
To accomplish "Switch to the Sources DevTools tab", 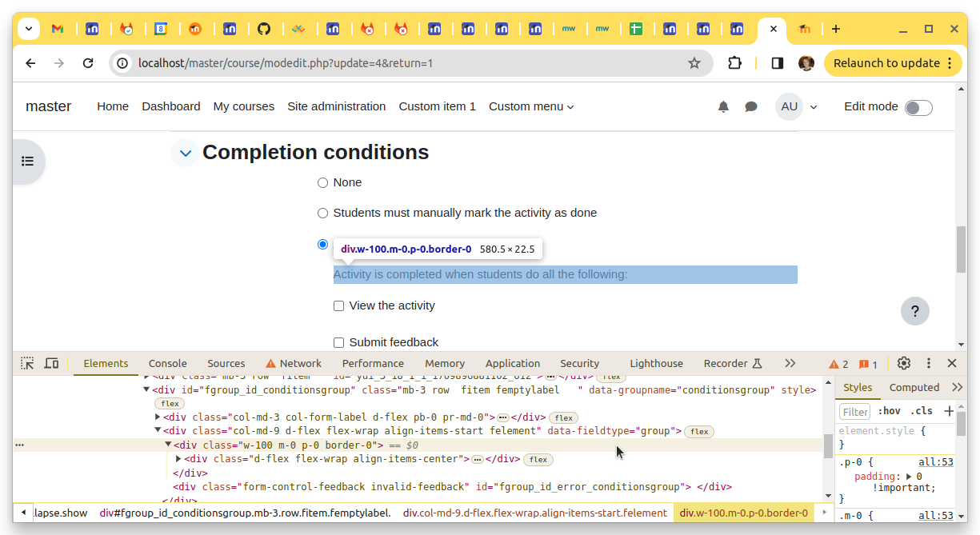I will [x=226, y=363].
